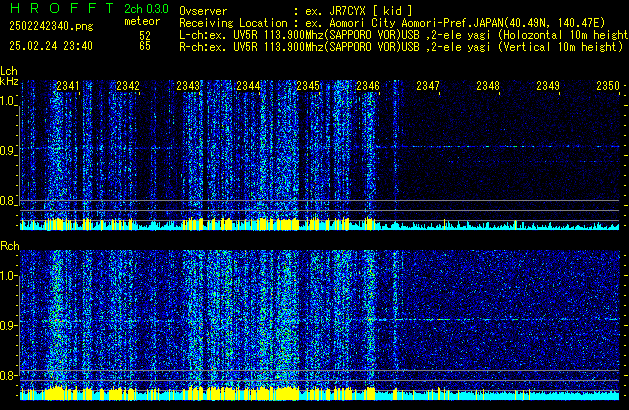Select the 2345 time marker

pyautogui.click(x=308, y=86)
